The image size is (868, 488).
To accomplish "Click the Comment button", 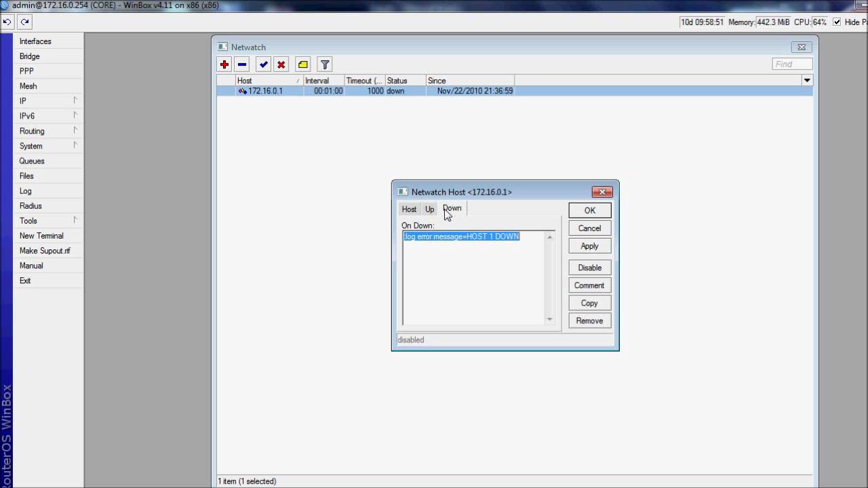I will tap(590, 285).
